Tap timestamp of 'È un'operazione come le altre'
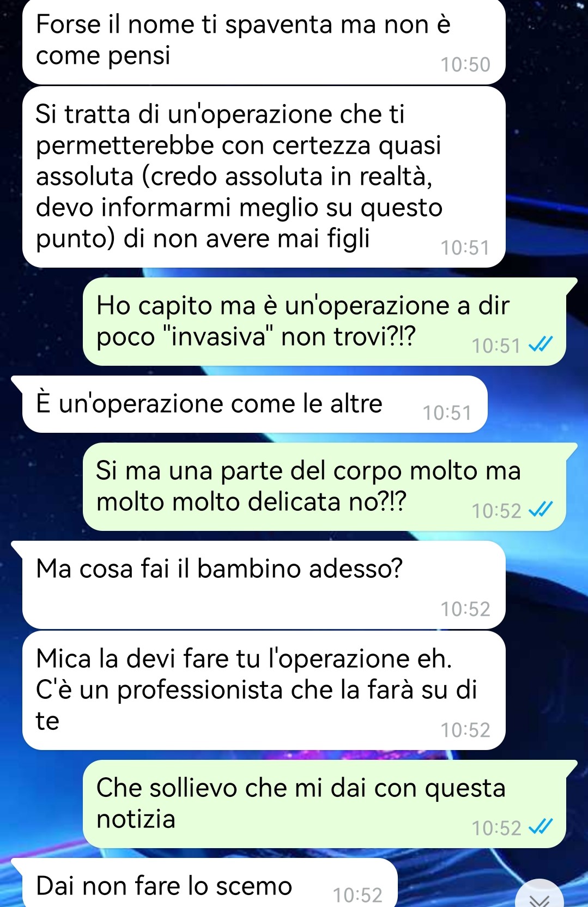The height and width of the screenshot is (907, 588). pos(447,413)
